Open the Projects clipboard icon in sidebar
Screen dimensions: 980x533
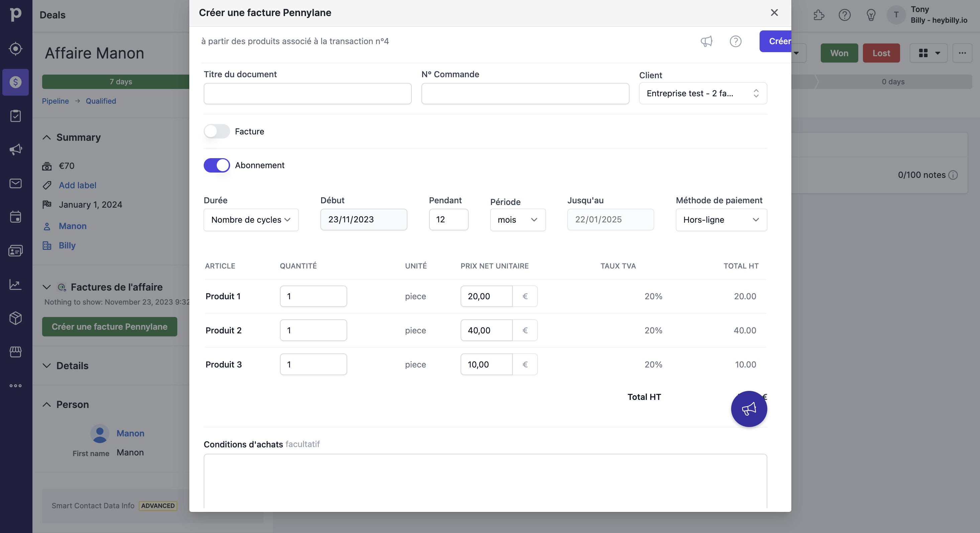16,116
